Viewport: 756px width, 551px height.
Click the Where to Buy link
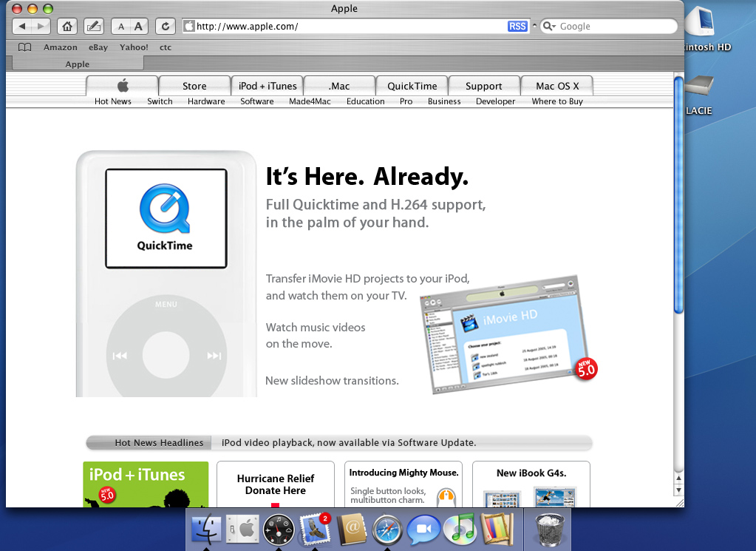tap(557, 101)
